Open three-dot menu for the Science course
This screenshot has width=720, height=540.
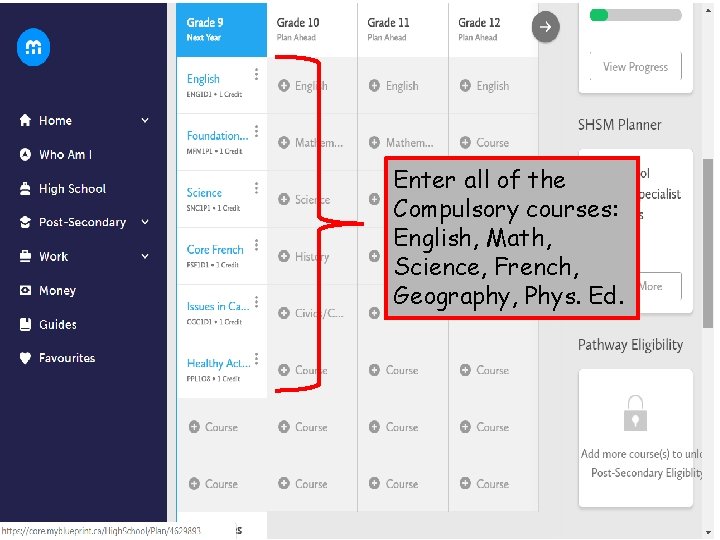257,188
